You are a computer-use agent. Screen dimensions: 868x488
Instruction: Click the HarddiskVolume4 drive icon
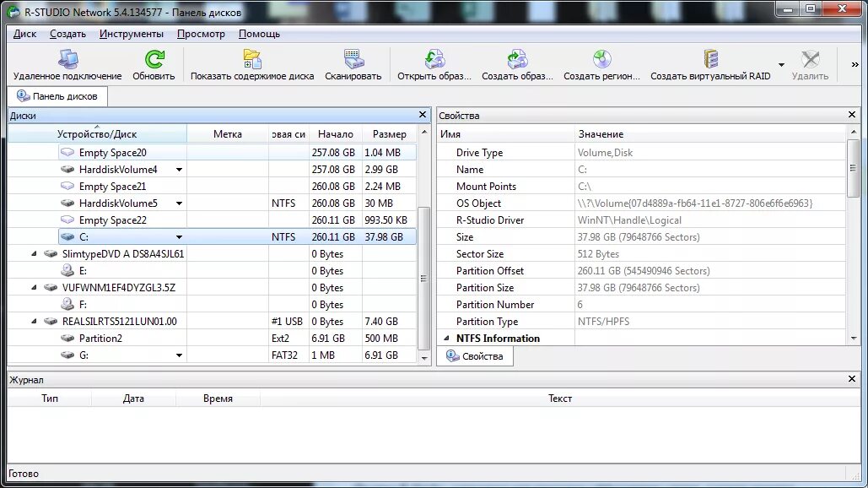point(67,170)
